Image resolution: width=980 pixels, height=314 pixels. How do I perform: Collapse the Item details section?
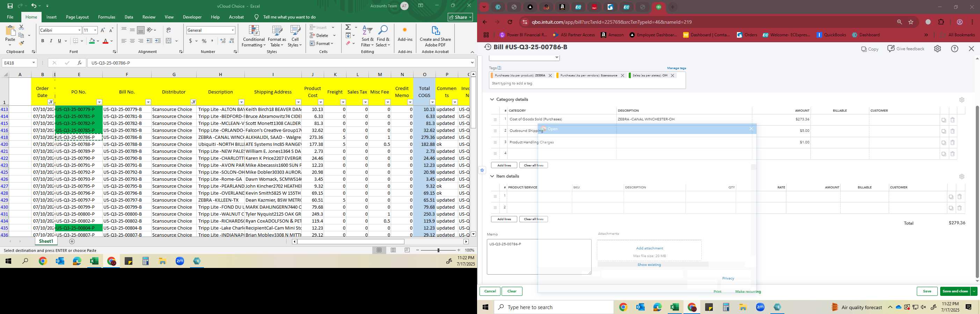(492, 177)
